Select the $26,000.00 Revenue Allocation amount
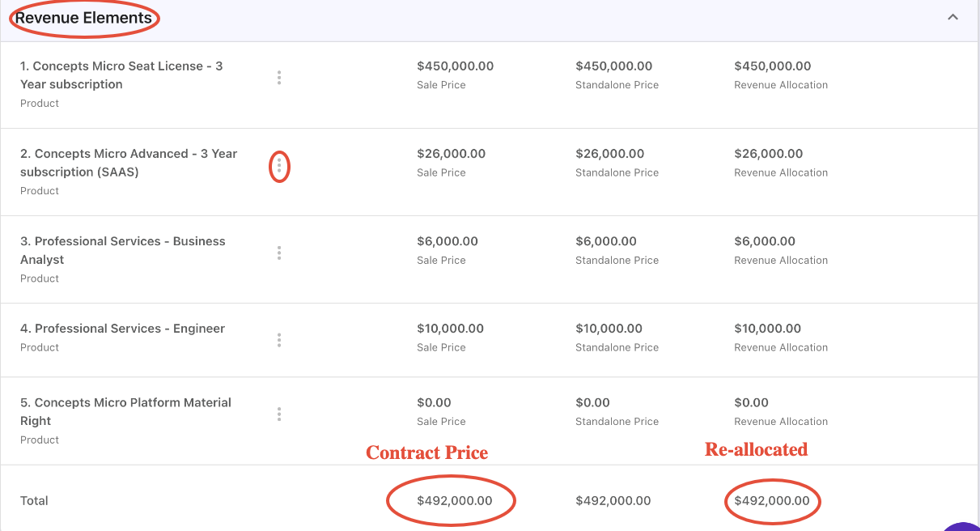 pyautogui.click(x=768, y=154)
